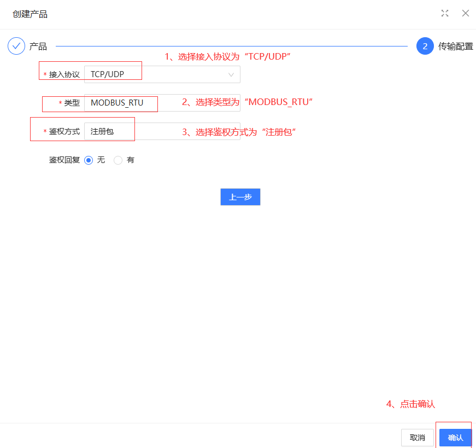Viewport: 476px width, 448px height.
Task: Open the 类型 dropdown showing MODBUS_RTU
Action: coord(162,103)
